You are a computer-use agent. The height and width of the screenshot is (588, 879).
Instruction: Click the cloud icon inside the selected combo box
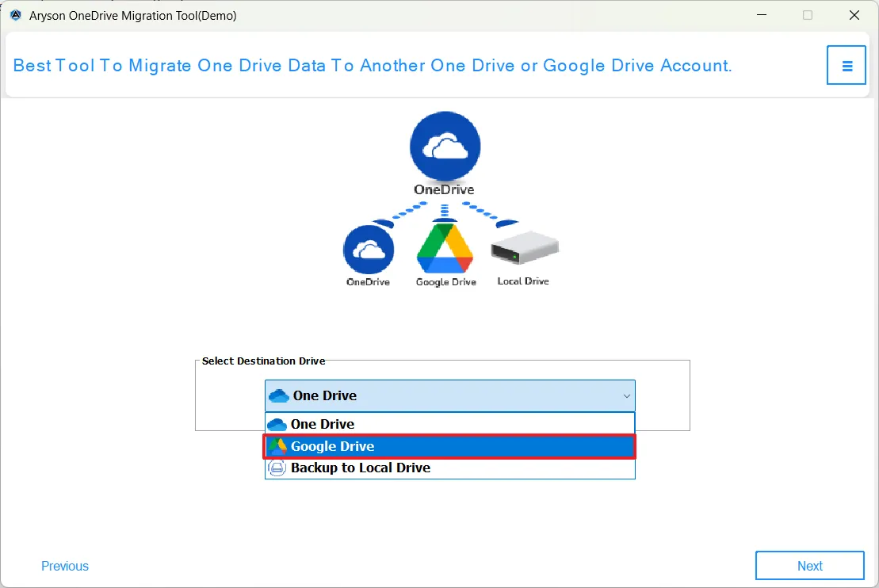point(279,395)
